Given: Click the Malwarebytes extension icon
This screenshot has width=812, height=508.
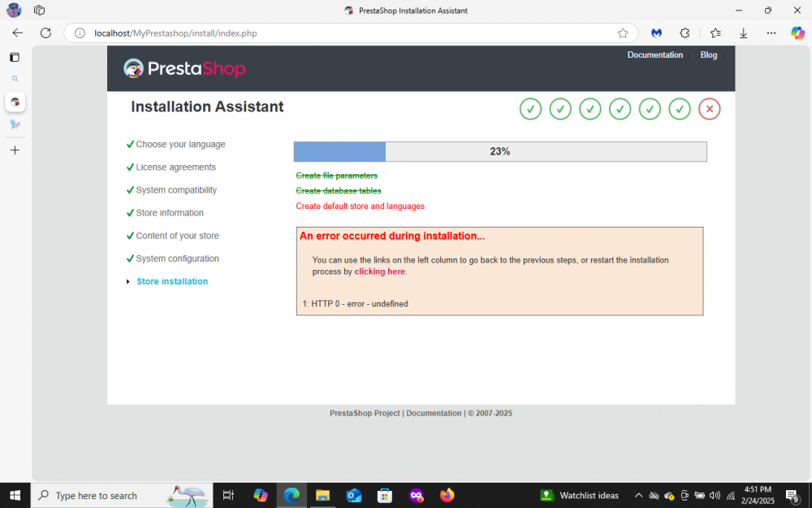Looking at the screenshot, I should (656, 33).
